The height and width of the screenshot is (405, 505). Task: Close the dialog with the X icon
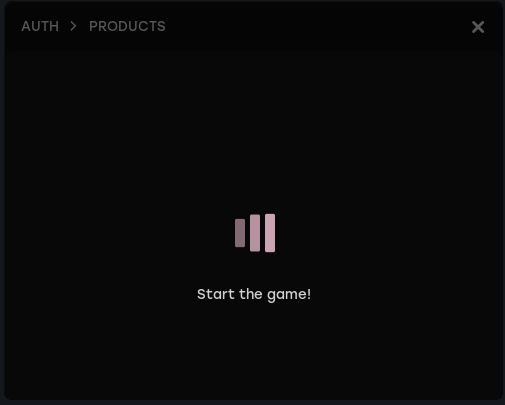pos(478,27)
